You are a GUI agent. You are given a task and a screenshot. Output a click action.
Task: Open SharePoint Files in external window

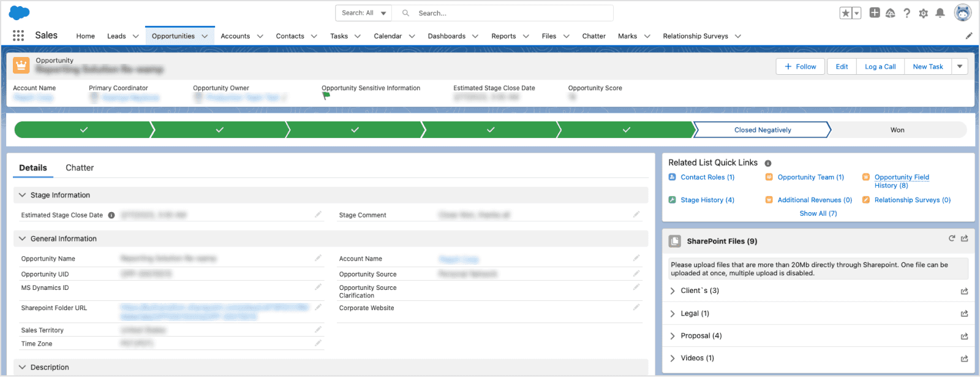click(965, 238)
